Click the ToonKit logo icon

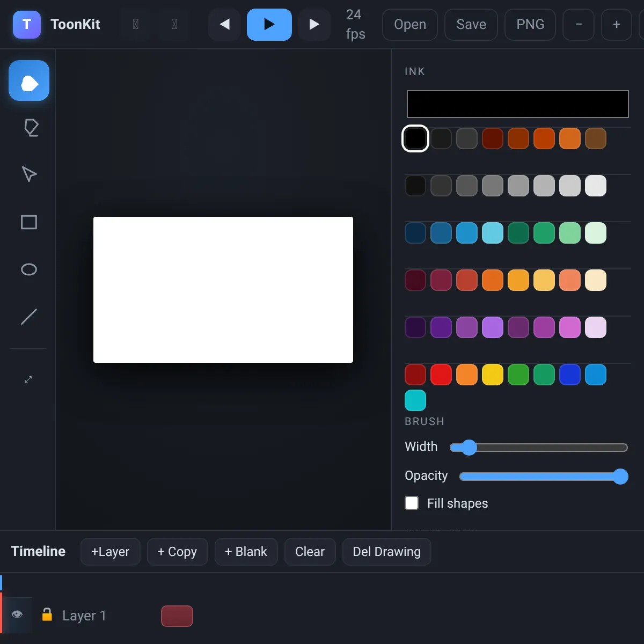point(27,24)
